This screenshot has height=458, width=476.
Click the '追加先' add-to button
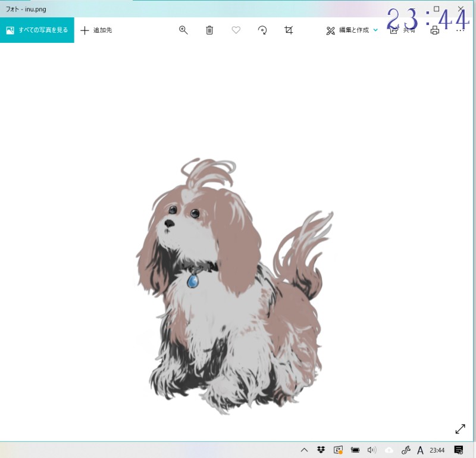coord(96,30)
